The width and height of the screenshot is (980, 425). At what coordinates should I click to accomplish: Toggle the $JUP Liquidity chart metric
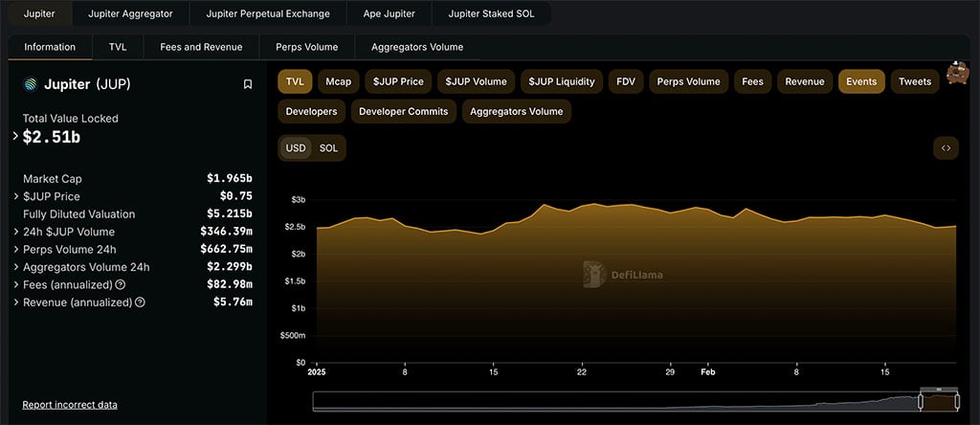pos(561,81)
